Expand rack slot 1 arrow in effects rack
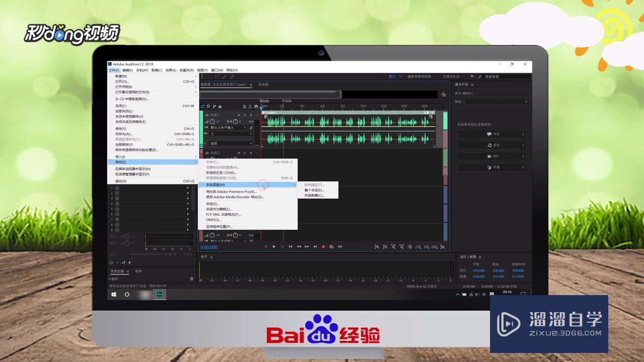Image resolution: width=644 pixels, height=362 pixels. (188, 188)
